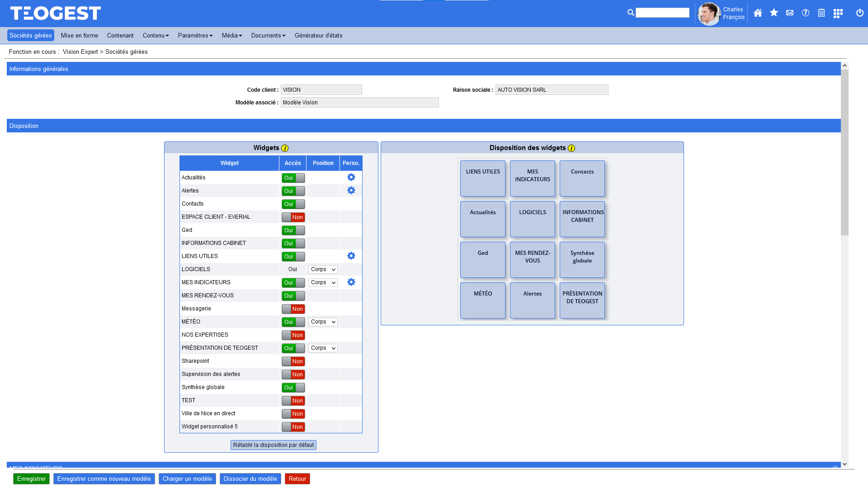Click the Widgets info icon
Image resolution: width=868 pixels, height=488 pixels.
(x=285, y=148)
